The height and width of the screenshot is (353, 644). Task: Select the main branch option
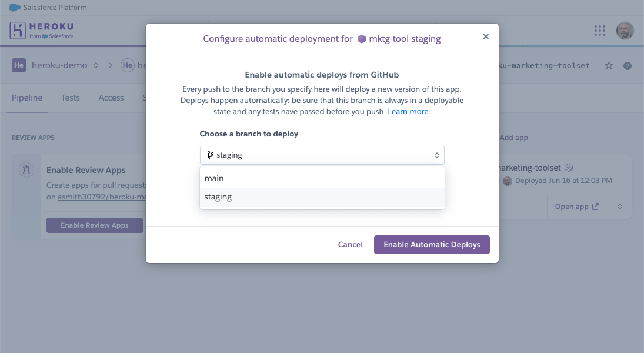coord(322,178)
